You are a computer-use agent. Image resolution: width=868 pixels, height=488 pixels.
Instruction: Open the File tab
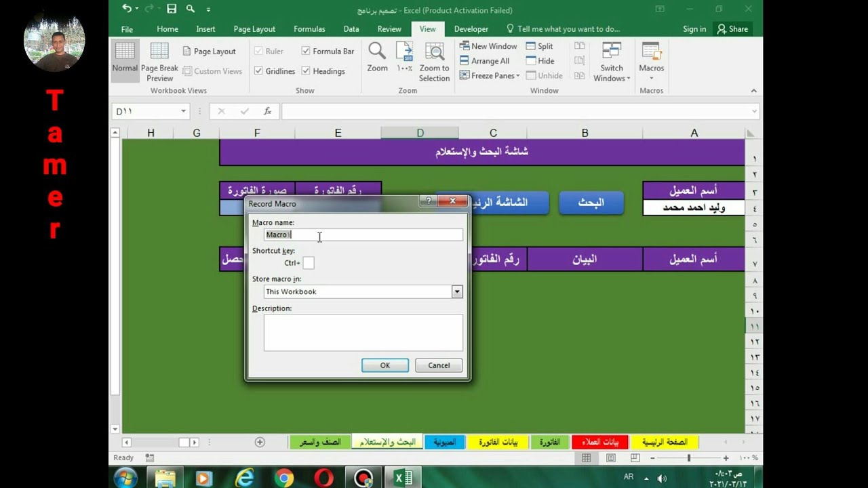click(127, 29)
